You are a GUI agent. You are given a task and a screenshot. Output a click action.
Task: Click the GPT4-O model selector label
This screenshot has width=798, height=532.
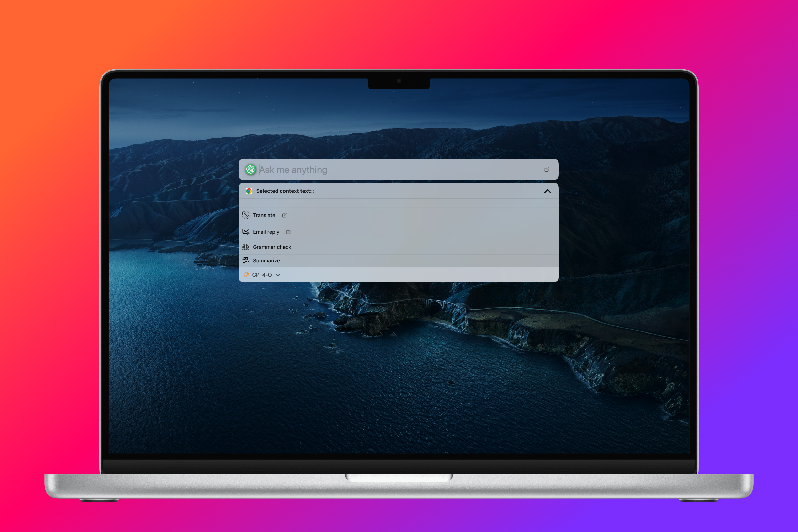[262, 275]
